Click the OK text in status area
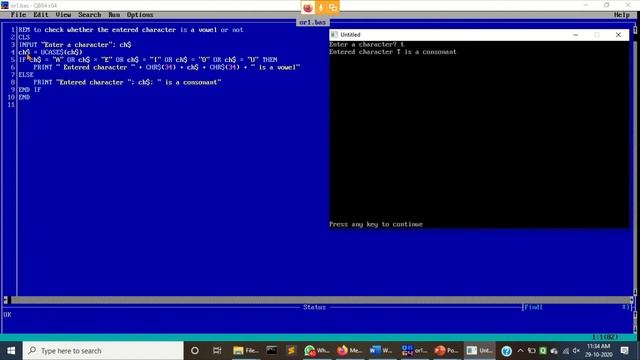The height and width of the screenshot is (360, 640). (7, 315)
